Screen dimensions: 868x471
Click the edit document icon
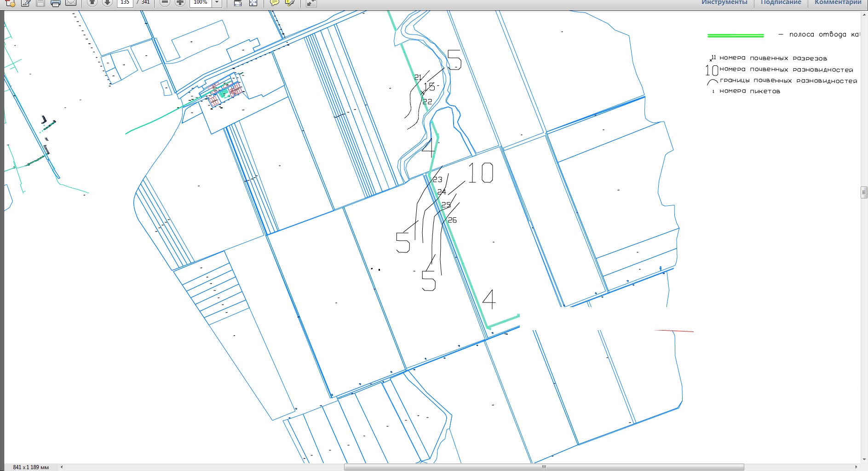pos(26,3)
